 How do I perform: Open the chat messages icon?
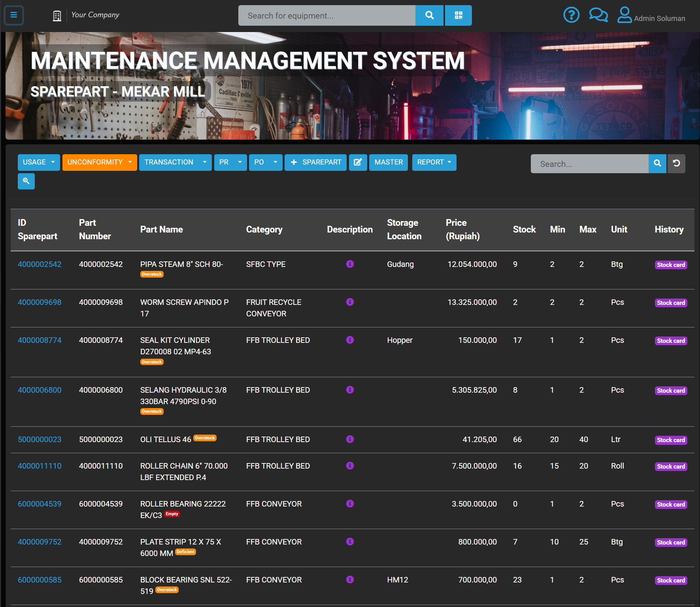[598, 15]
